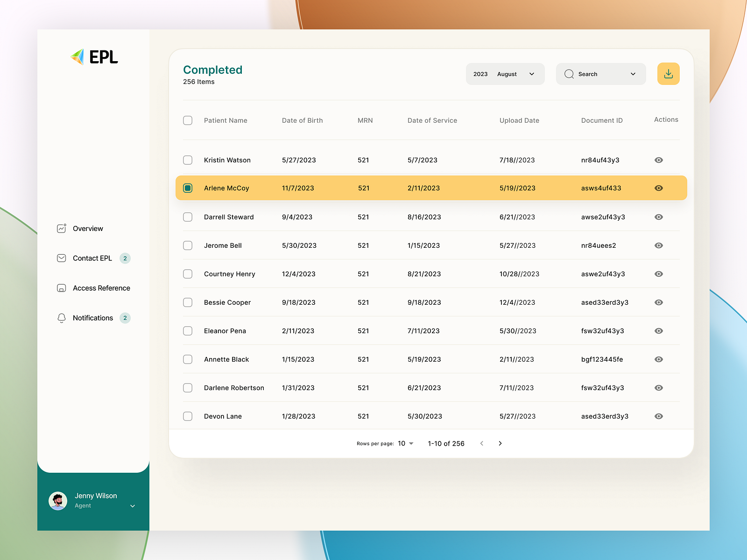The height and width of the screenshot is (560, 747).
Task: View Darlene Robertson's document with eye icon
Action: click(659, 388)
